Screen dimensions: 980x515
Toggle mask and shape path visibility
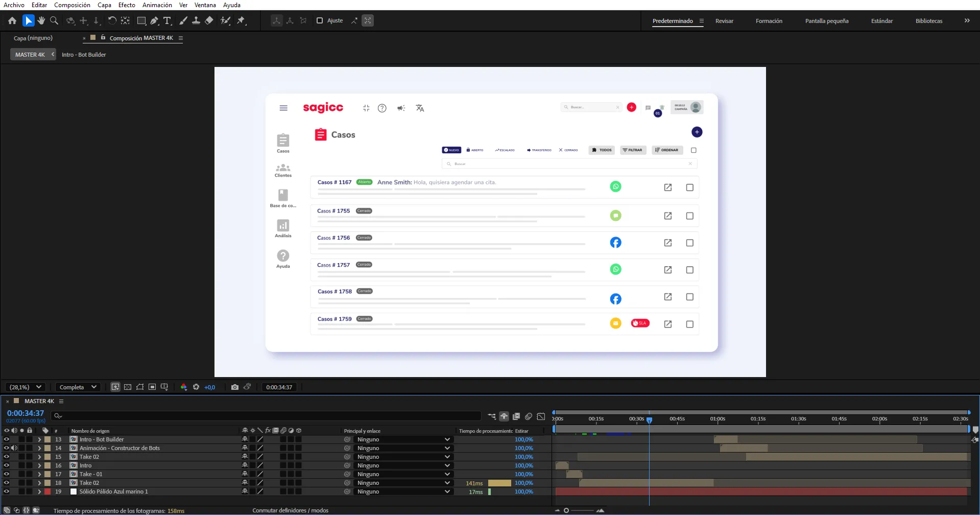pyautogui.click(x=140, y=387)
